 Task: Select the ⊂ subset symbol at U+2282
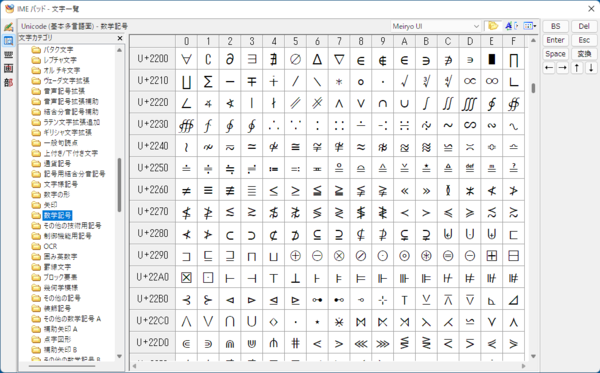[x=230, y=234]
